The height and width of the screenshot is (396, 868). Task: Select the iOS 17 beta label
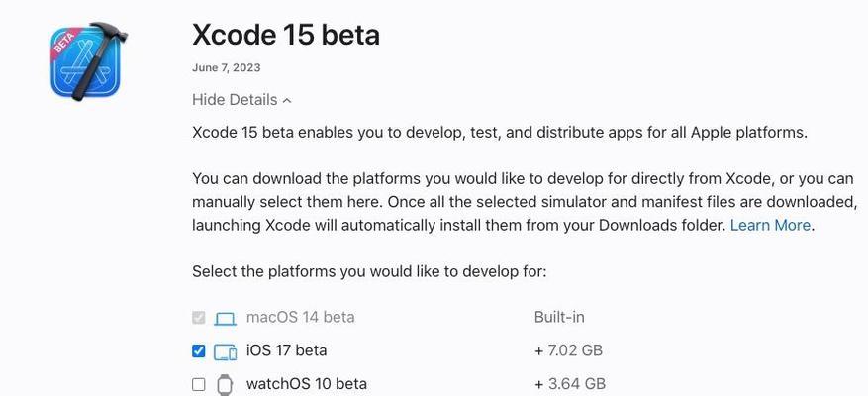coord(286,350)
